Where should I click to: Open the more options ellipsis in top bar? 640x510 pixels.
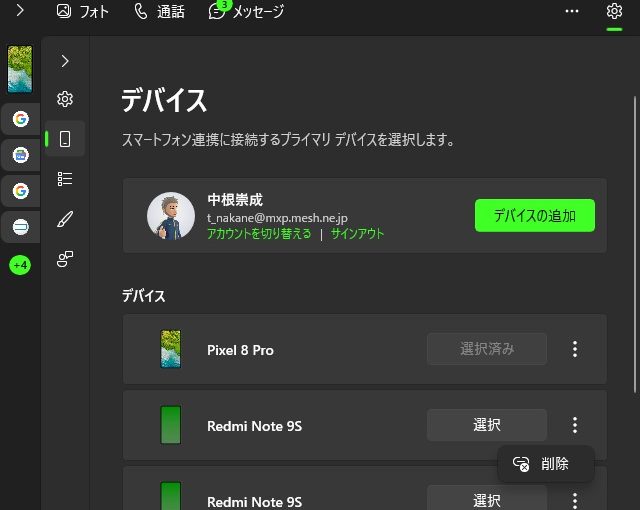572,11
